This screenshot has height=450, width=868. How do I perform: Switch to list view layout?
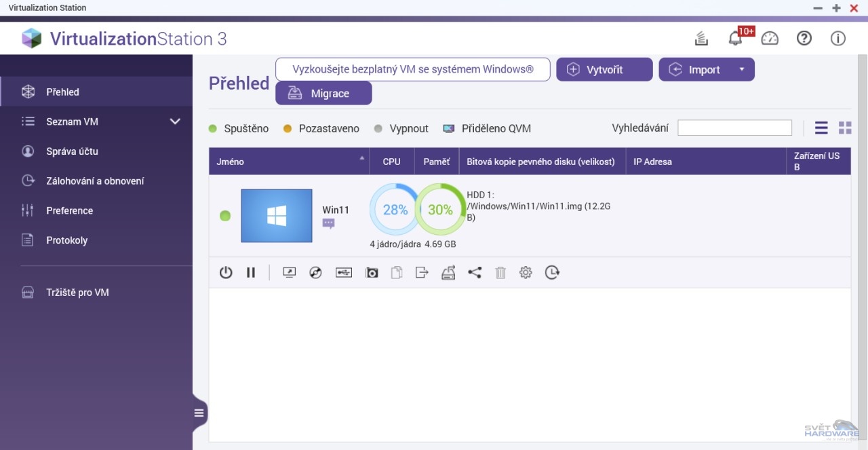pyautogui.click(x=821, y=128)
